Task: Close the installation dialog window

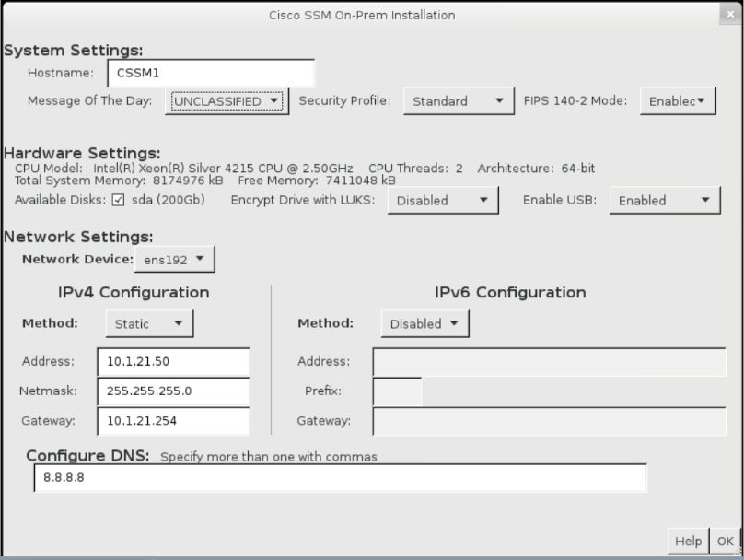Action: pyautogui.click(x=730, y=15)
